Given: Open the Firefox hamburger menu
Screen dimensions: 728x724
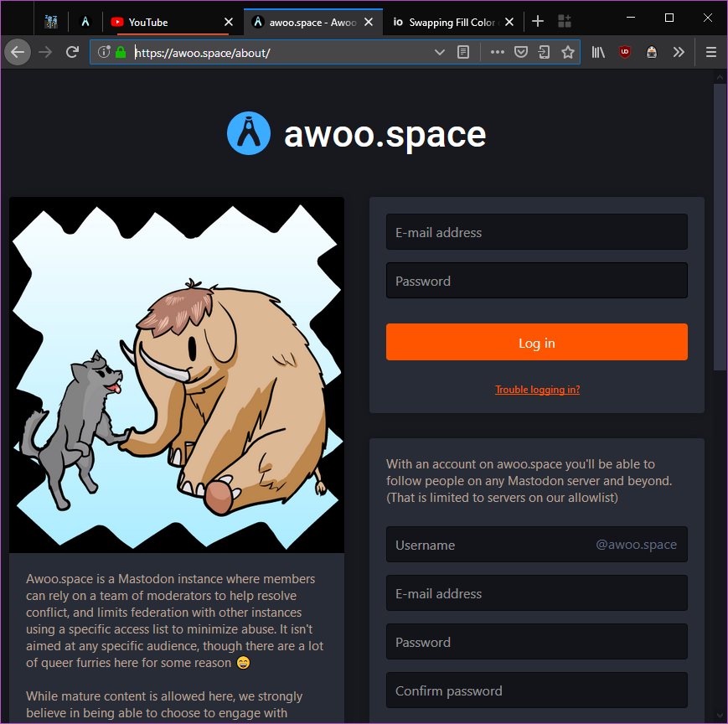Looking at the screenshot, I should [710, 52].
